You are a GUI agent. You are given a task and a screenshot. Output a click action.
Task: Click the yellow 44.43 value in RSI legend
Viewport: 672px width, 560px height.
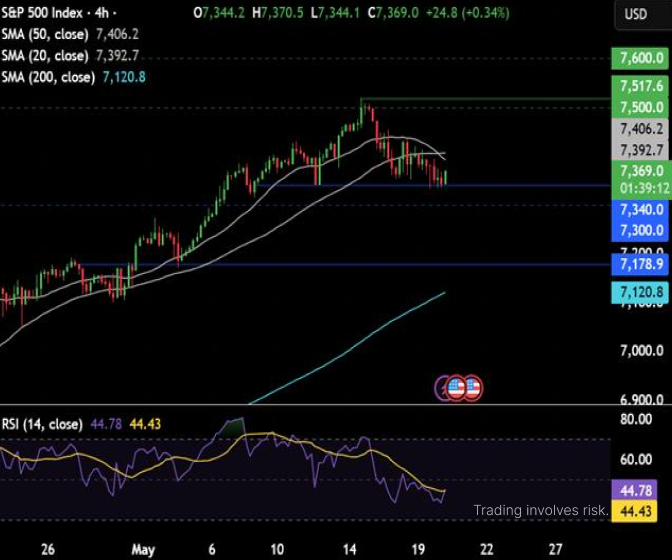tap(145, 425)
